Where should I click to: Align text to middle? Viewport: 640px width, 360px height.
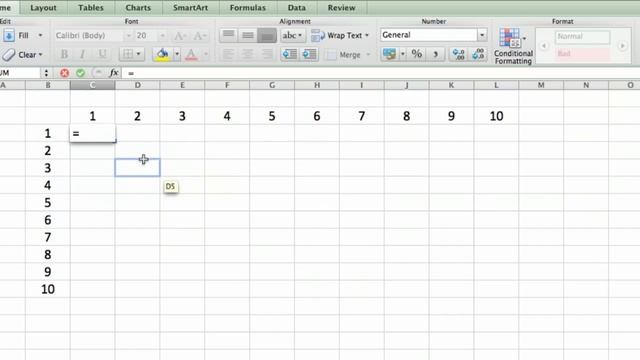248,36
